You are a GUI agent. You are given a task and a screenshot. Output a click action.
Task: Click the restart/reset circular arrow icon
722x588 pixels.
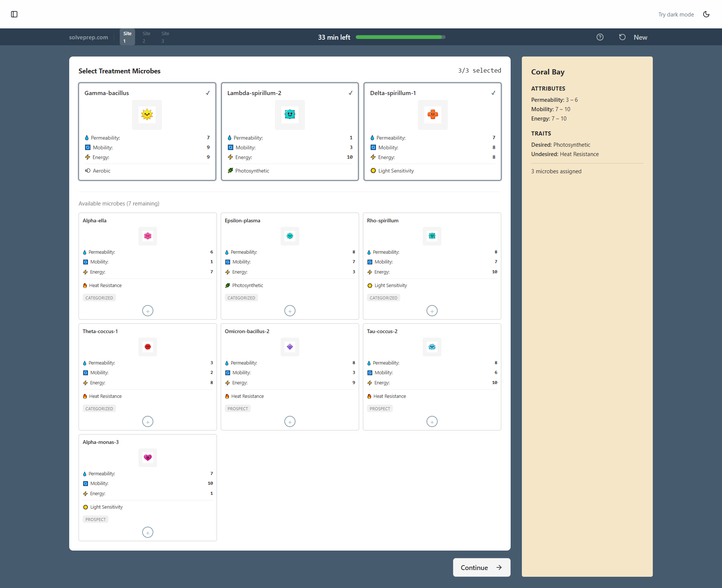click(622, 37)
